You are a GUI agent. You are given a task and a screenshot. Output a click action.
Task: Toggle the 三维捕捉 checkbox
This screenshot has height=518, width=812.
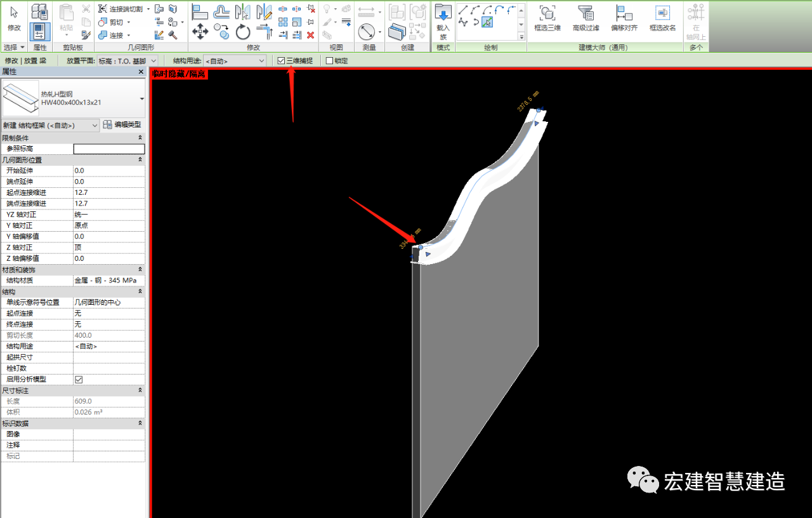pos(281,61)
